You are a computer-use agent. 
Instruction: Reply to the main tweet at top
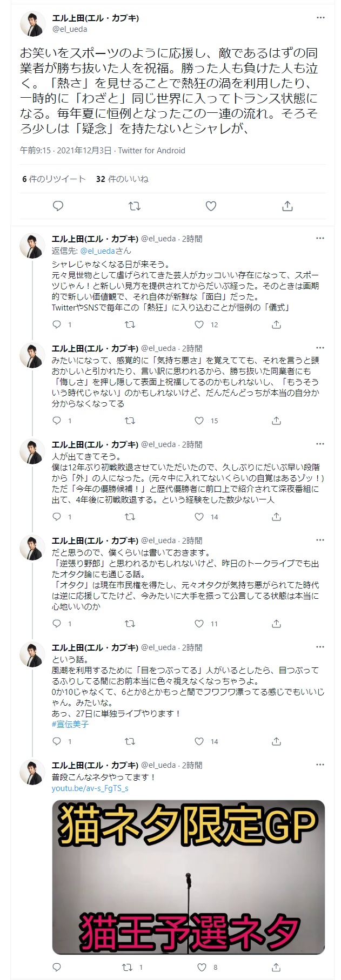[x=58, y=206]
